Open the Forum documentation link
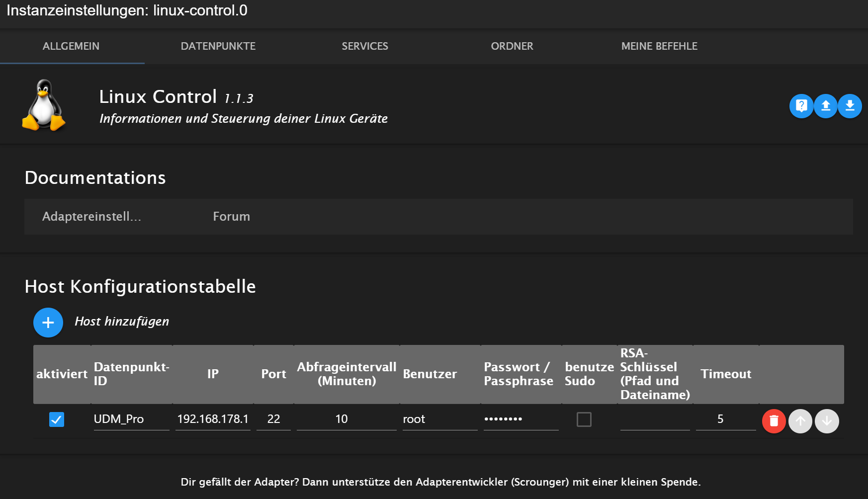Viewport: 868px width, 499px height. tap(232, 217)
